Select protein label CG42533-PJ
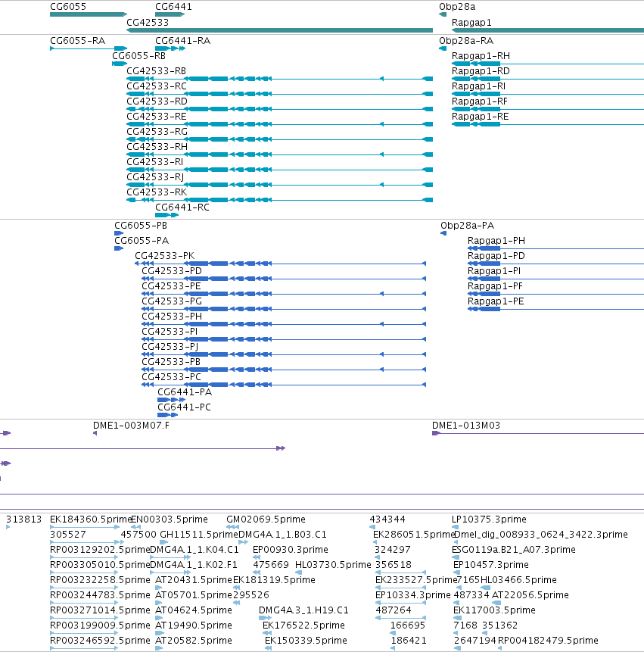 click(170, 347)
